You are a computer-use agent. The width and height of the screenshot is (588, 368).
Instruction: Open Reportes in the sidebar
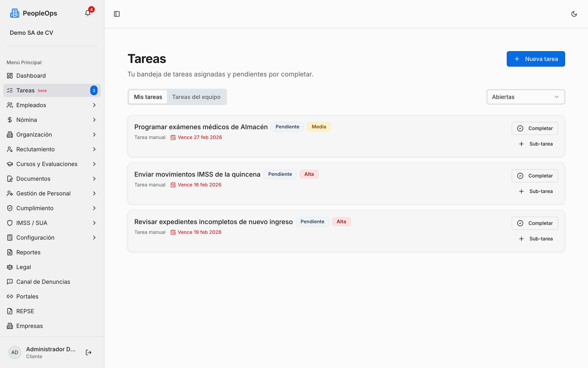[52, 252]
